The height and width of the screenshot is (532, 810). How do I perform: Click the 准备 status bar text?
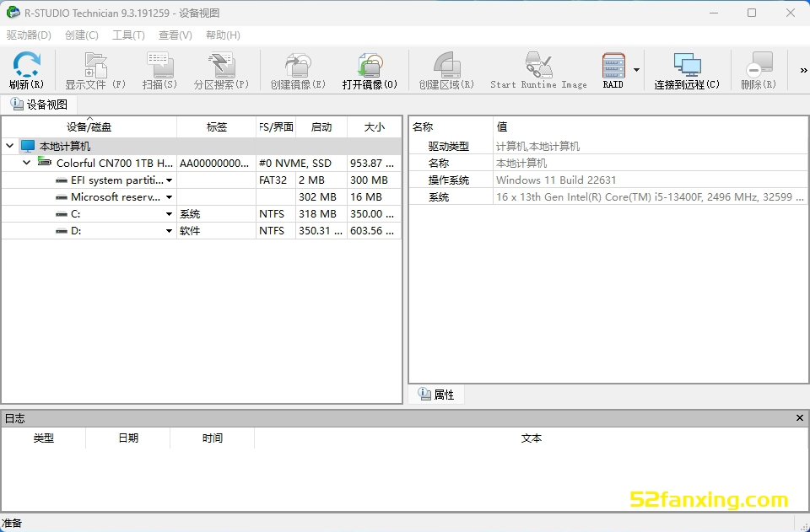[x=12, y=524]
